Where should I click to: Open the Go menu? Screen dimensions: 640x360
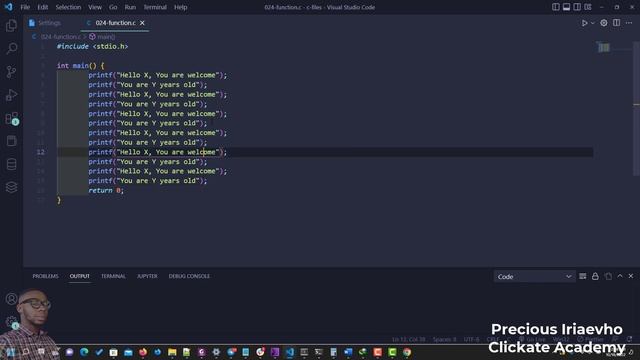113,7
